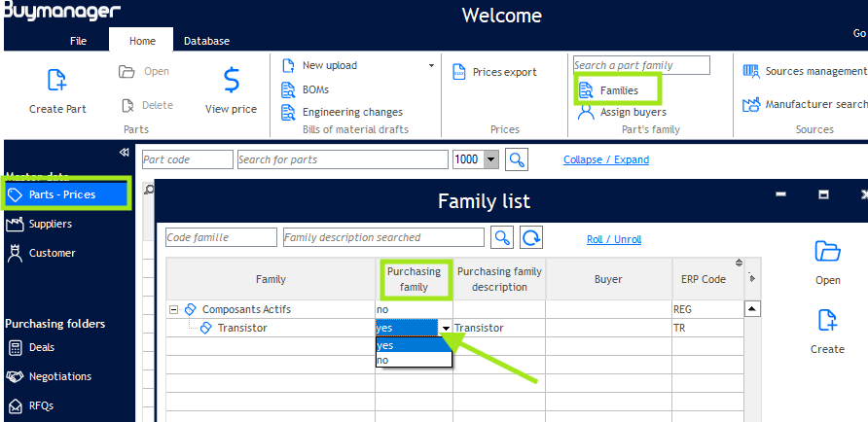This screenshot has width=868, height=422.
Task: Click the Roll / Unroll link
Action: (x=613, y=239)
